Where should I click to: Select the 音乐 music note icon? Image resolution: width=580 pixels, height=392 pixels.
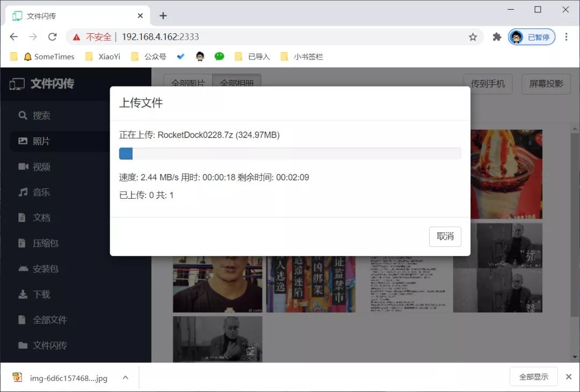pyautogui.click(x=23, y=192)
